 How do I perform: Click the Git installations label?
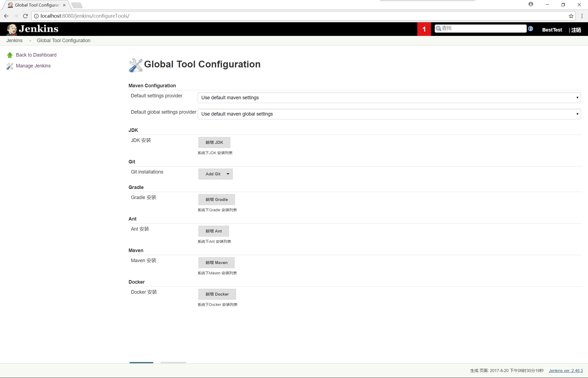(147, 172)
